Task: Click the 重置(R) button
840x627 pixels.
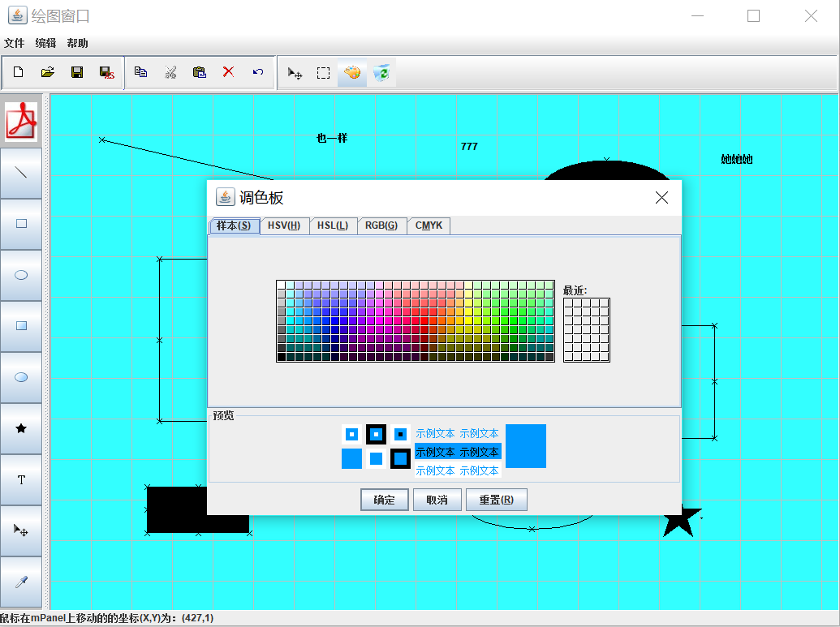Action: 496,500
